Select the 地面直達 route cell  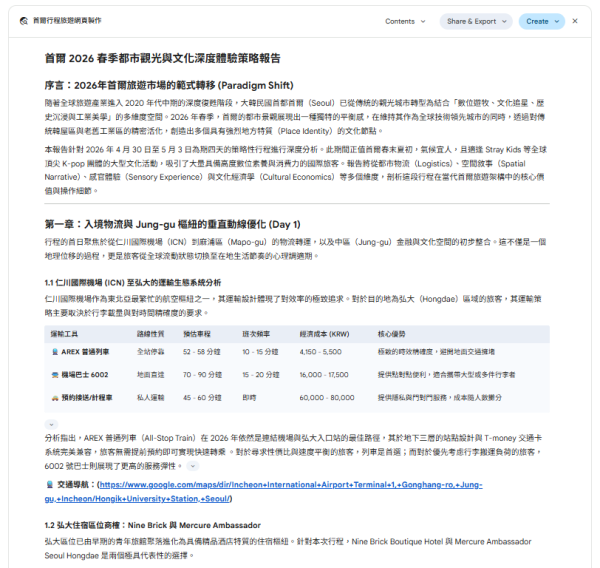(x=150, y=375)
